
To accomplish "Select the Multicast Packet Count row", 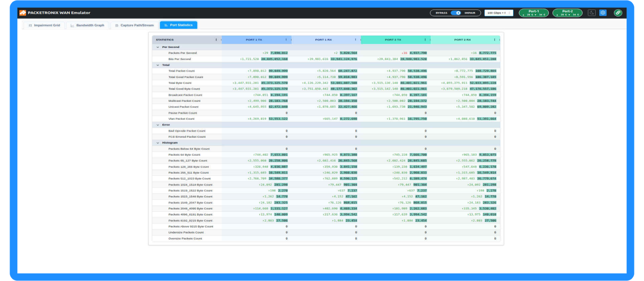I will [x=184, y=101].
